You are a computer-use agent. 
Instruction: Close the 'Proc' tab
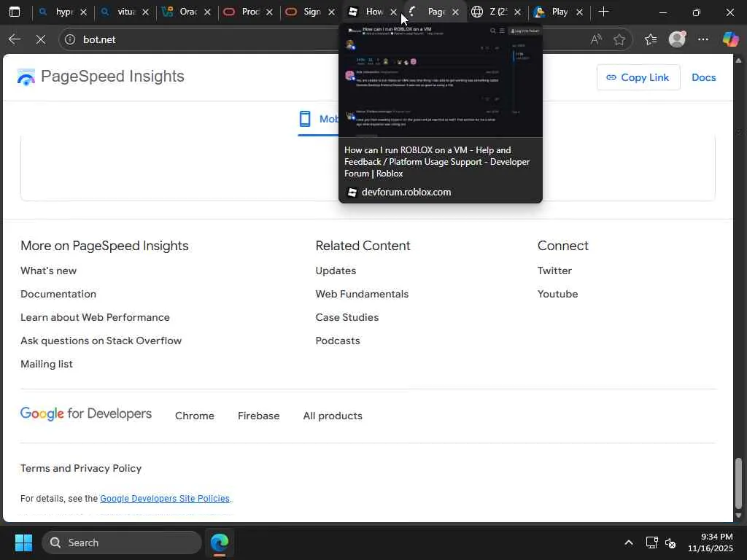coord(269,12)
